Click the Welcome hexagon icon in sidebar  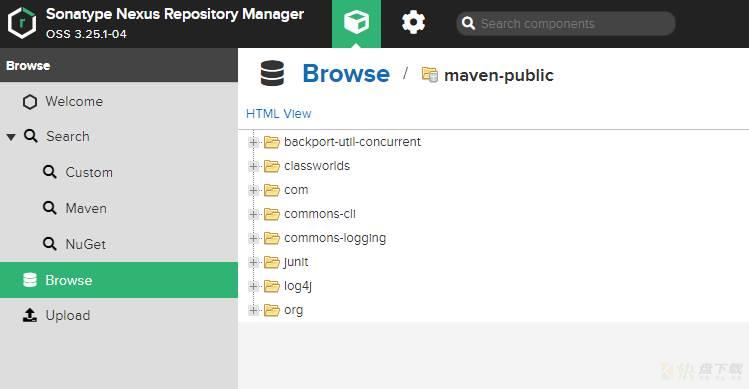(x=30, y=102)
